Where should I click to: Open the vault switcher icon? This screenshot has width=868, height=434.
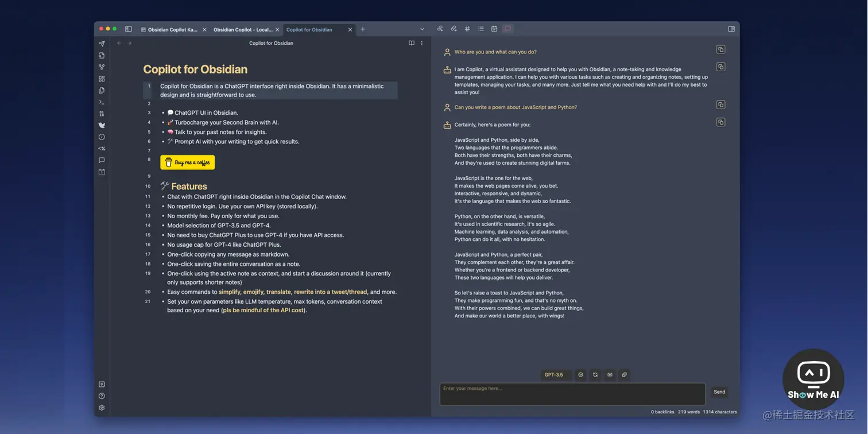[x=102, y=385]
